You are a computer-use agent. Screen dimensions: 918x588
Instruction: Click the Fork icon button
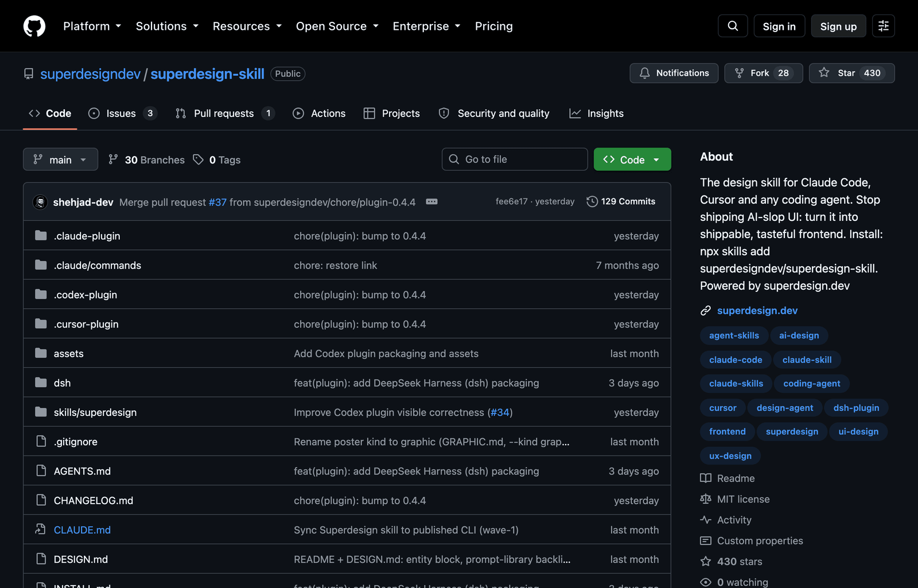pyautogui.click(x=740, y=73)
